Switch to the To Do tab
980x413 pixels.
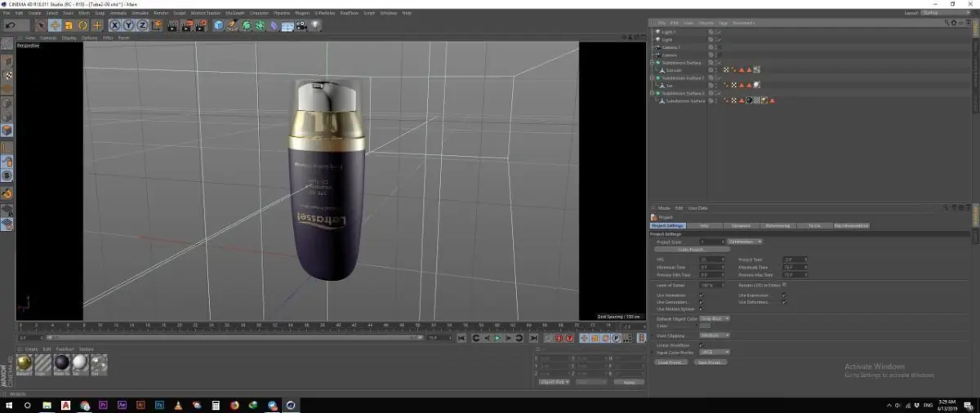(814, 225)
